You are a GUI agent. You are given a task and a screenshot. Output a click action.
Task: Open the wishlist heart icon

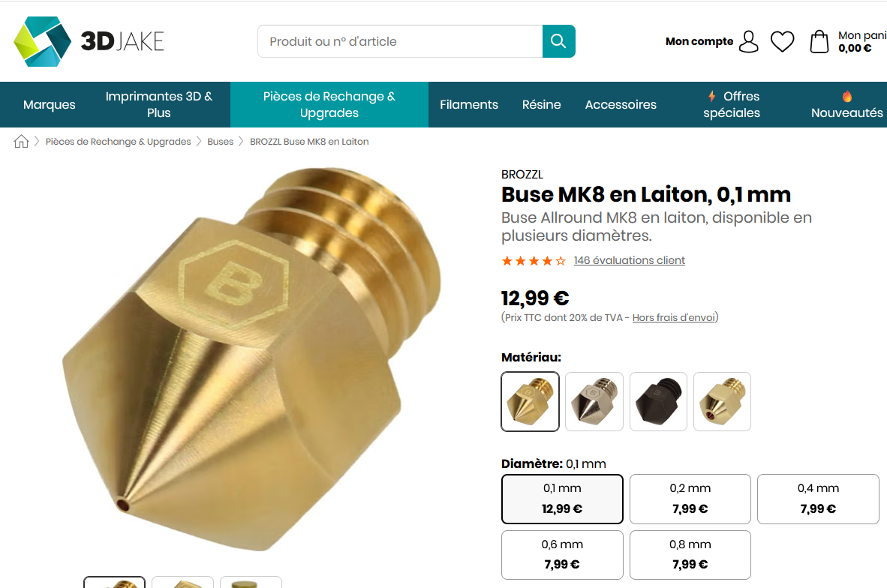coord(783,41)
